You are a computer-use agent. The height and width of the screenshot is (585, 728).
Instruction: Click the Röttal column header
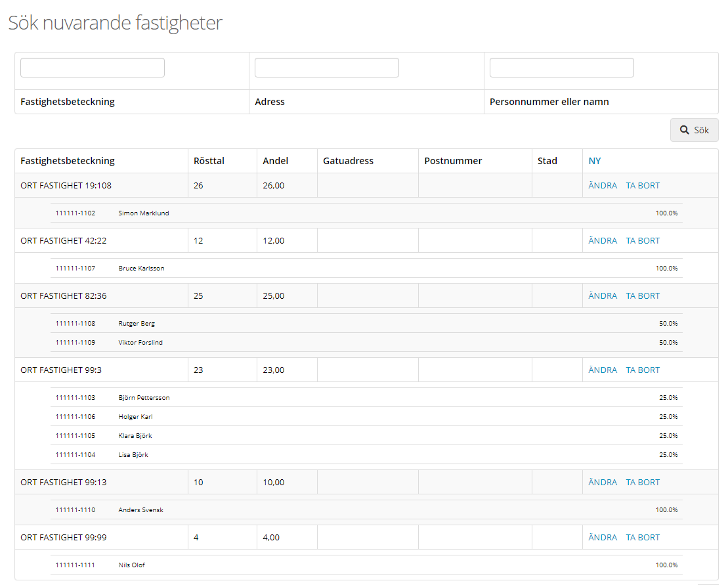pos(209,161)
